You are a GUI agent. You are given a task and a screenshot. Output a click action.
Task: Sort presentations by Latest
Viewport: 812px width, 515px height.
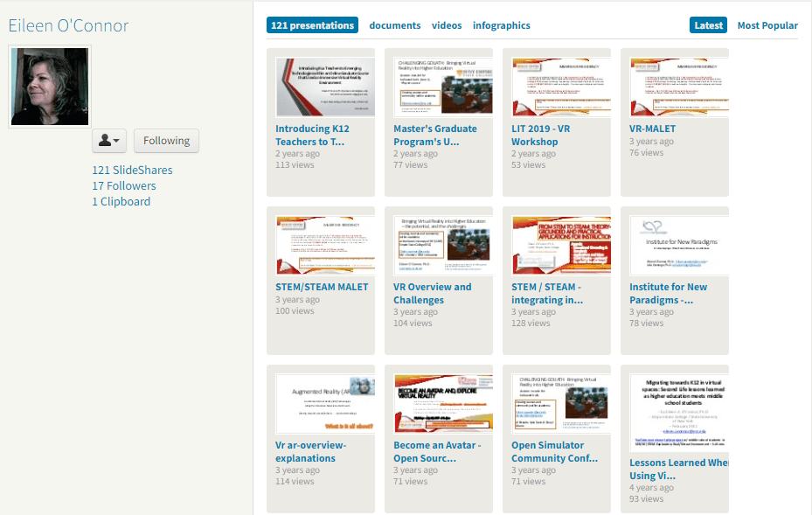point(708,25)
